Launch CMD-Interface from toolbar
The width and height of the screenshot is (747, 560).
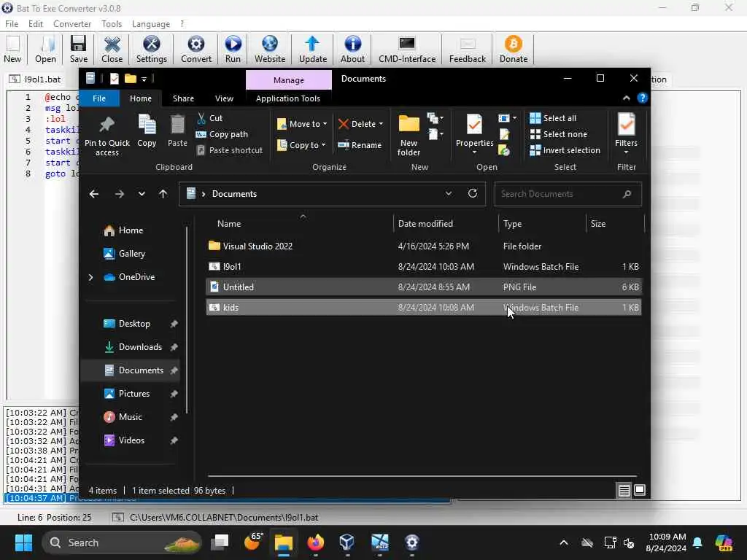pos(407,50)
